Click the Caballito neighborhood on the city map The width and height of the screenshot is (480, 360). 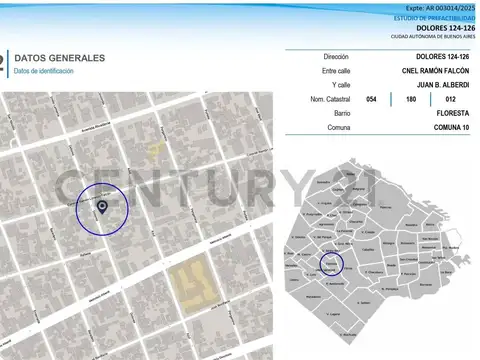click(368, 249)
